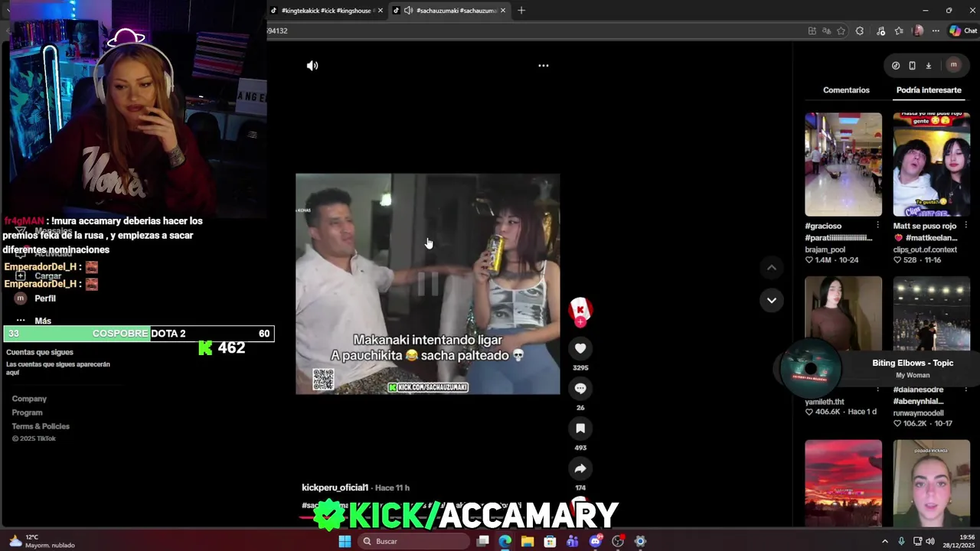
Task: Open Windows Start menu
Action: (345, 541)
